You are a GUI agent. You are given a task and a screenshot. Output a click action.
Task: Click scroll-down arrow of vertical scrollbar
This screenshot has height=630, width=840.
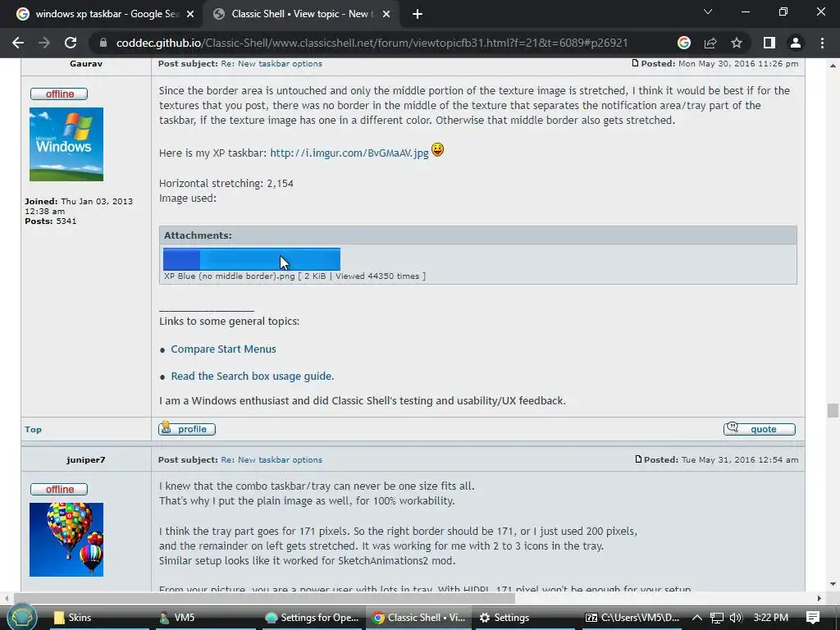click(833, 583)
